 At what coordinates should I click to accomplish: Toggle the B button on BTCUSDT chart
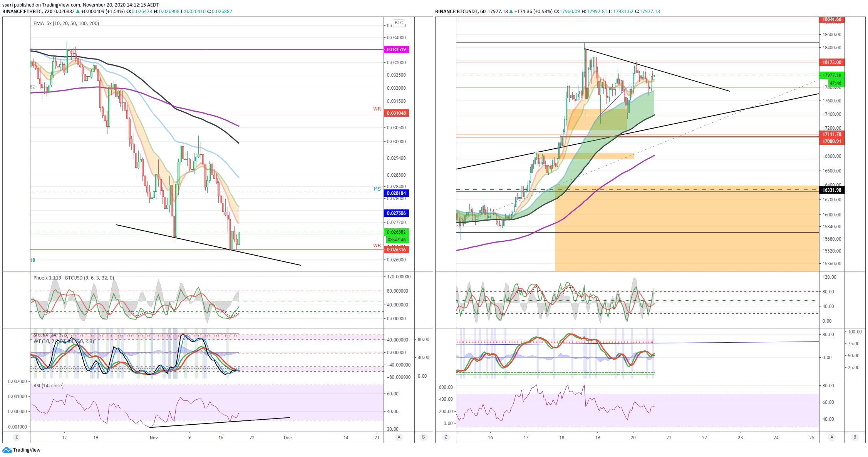[x=855, y=437]
